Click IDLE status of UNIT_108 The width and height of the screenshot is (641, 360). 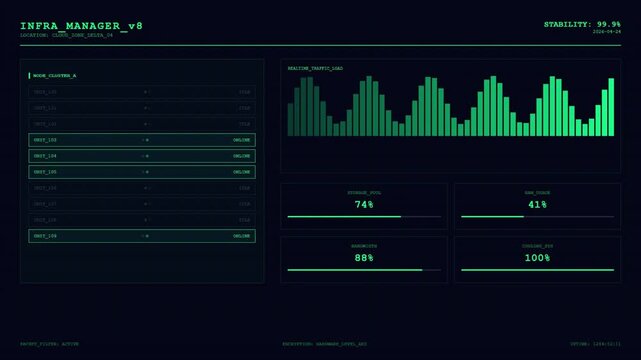[x=244, y=220]
